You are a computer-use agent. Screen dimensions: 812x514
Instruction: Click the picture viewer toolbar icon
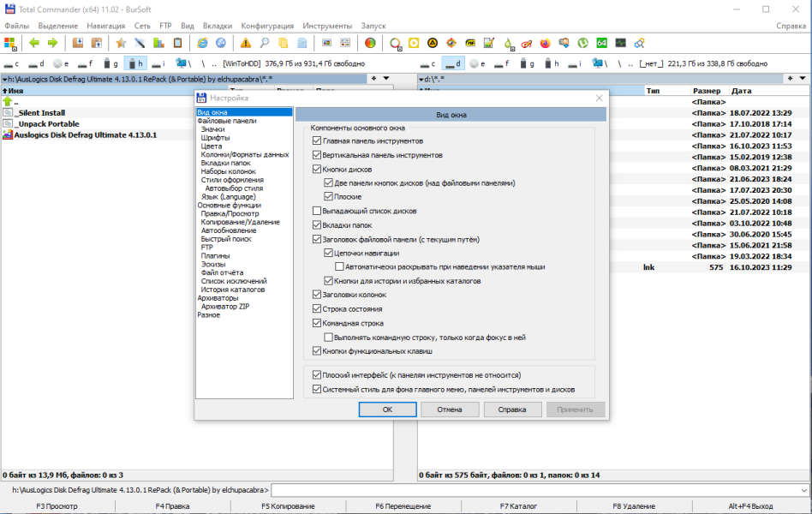coord(326,43)
